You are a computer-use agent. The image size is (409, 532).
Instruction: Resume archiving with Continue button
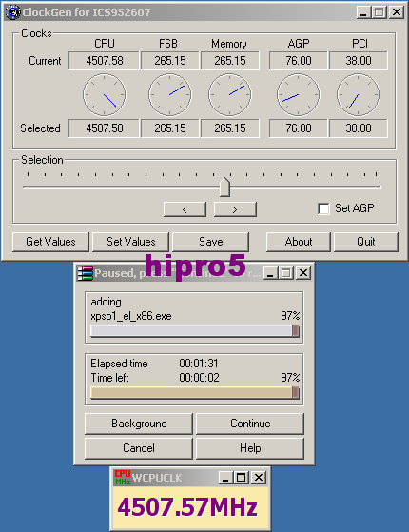250,424
